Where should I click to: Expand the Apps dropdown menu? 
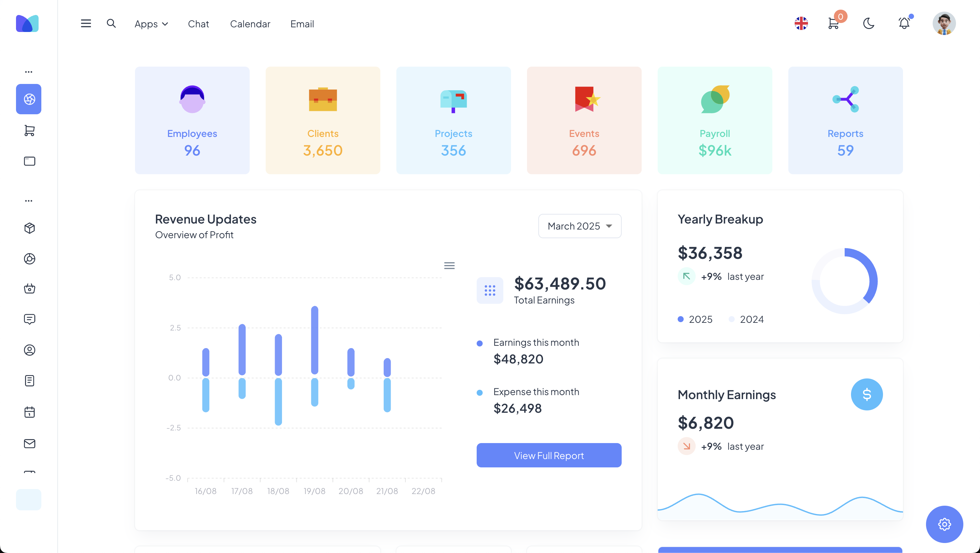click(151, 24)
